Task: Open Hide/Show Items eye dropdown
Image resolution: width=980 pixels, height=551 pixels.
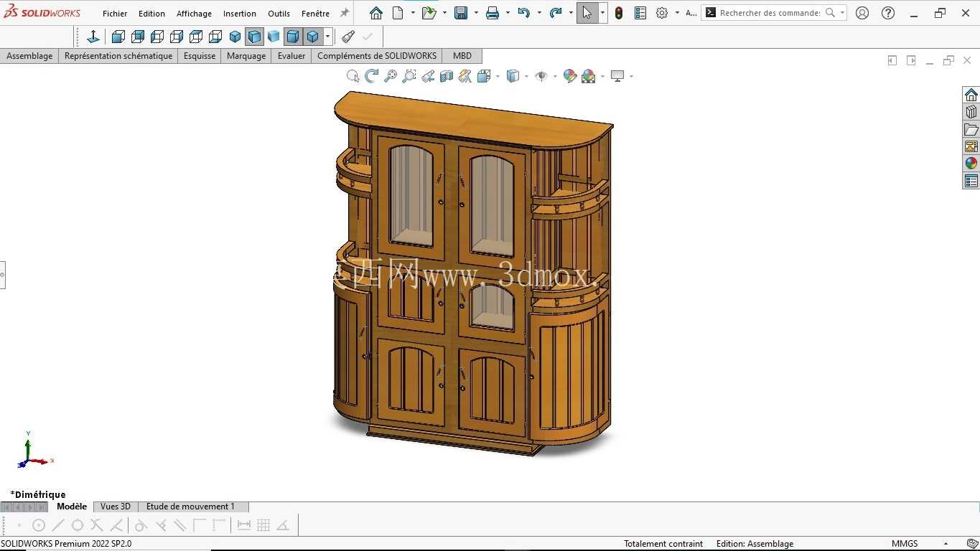Action: click(541, 76)
